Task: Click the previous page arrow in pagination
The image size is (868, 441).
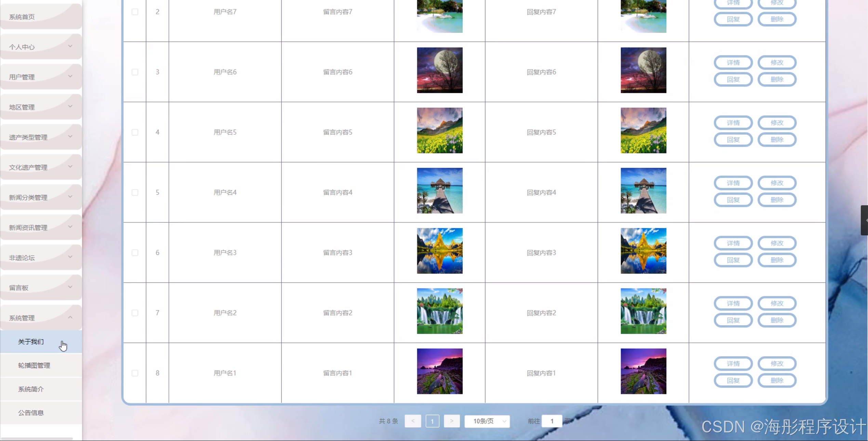Action: [413, 421]
